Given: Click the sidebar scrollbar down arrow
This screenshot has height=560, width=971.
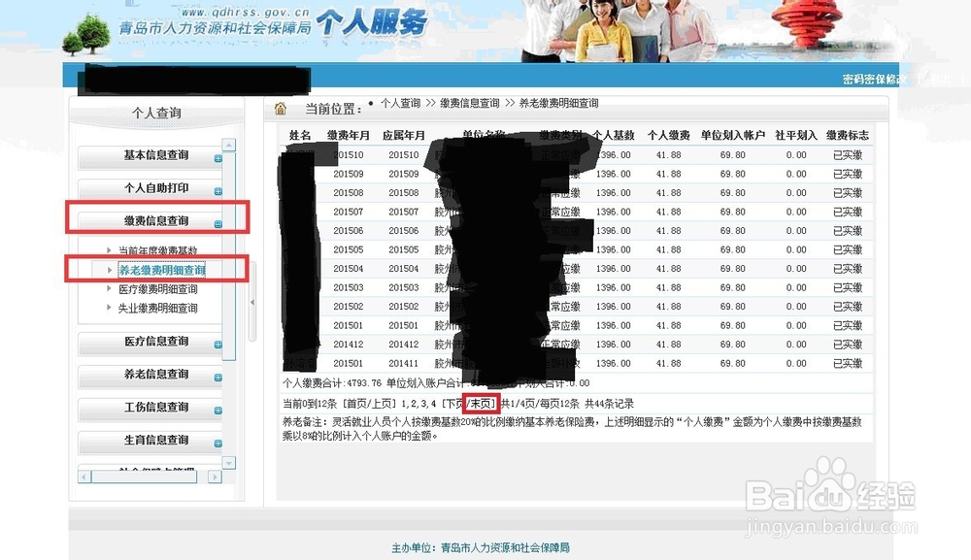Looking at the screenshot, I should [x=229, y=463].
